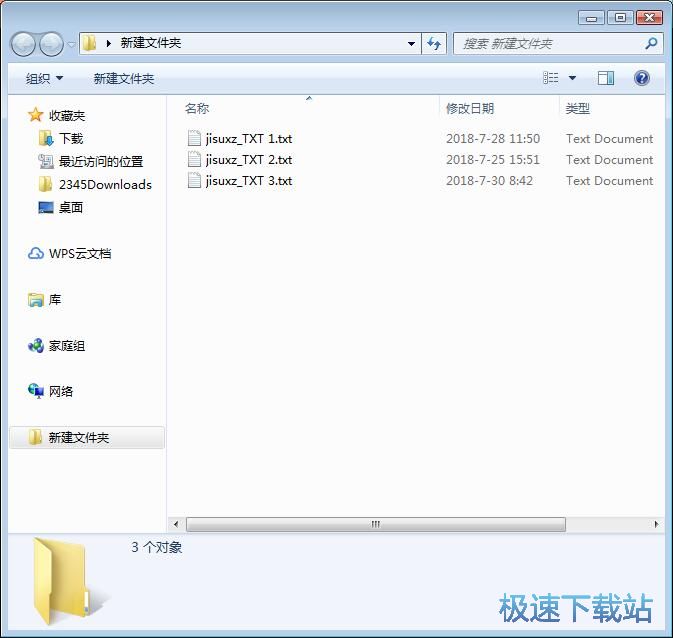Sort by the 名称 column header
Viewport: 673px width, 638px height.
click(x=197, y=109)
